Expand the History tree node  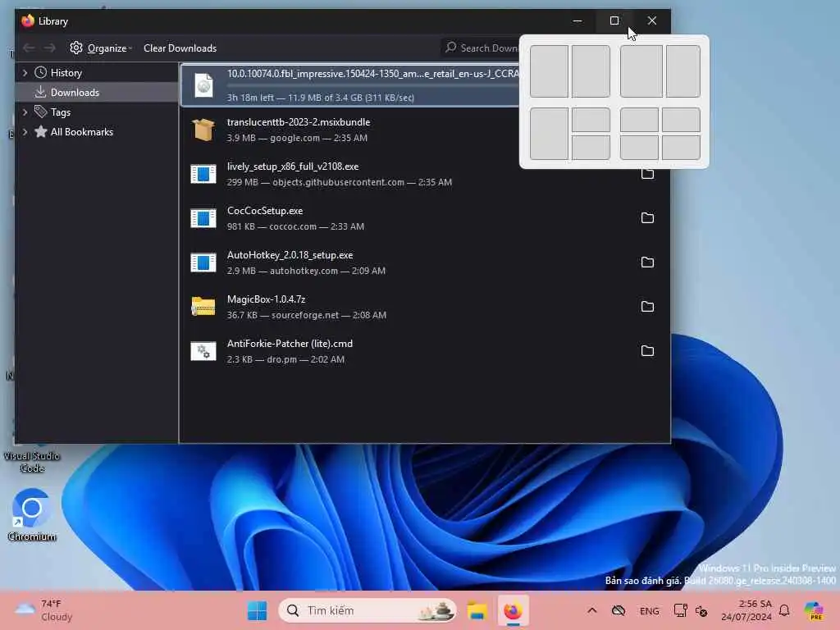[25, 73]
